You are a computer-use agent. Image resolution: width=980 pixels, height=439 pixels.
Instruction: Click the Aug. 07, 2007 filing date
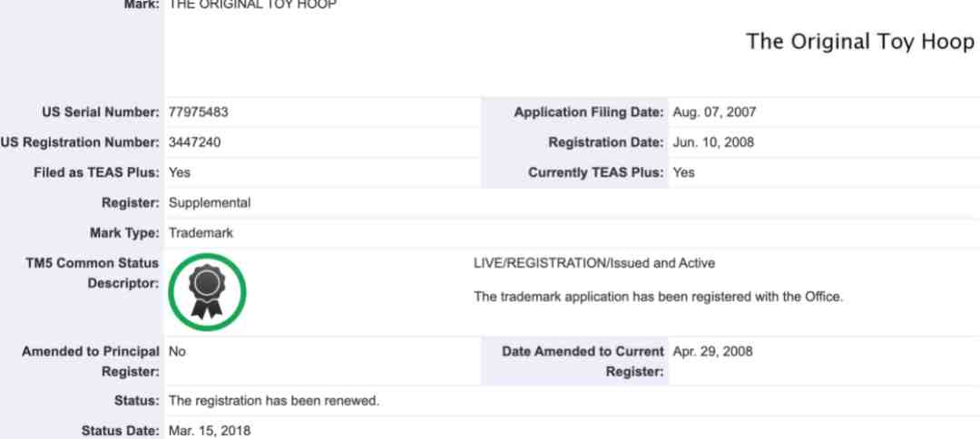(x=714, y=112)
